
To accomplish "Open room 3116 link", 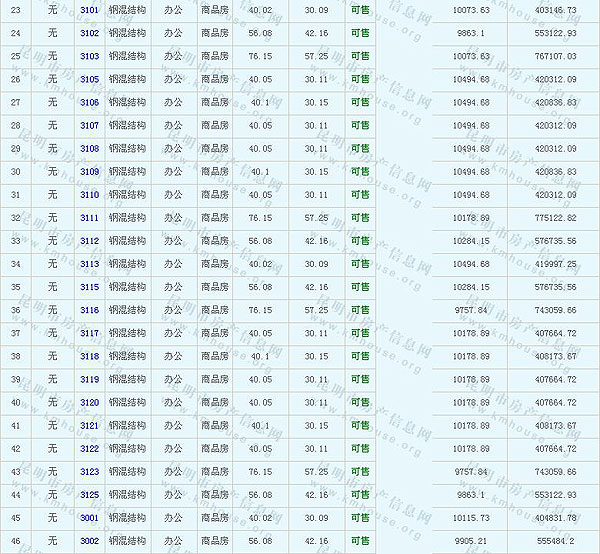I will [x=89, y=310].
